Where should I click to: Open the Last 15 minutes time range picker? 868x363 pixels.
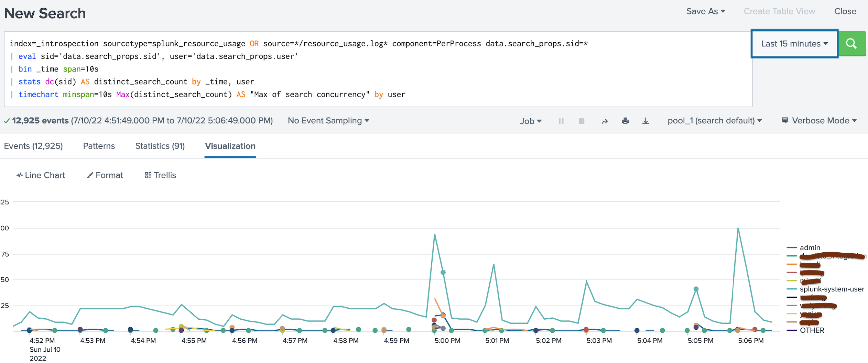click(794, 44)
